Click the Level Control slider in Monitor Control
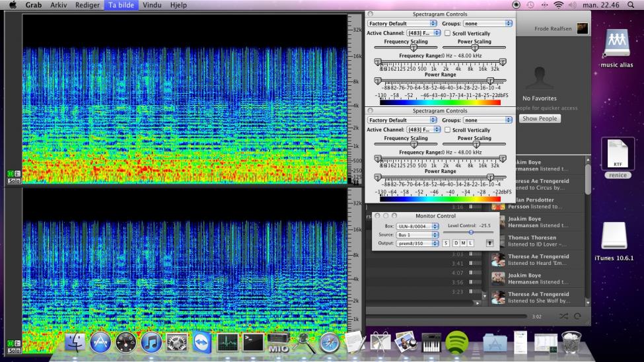This screenshot has height=362, width=644. tap(471, 233)
